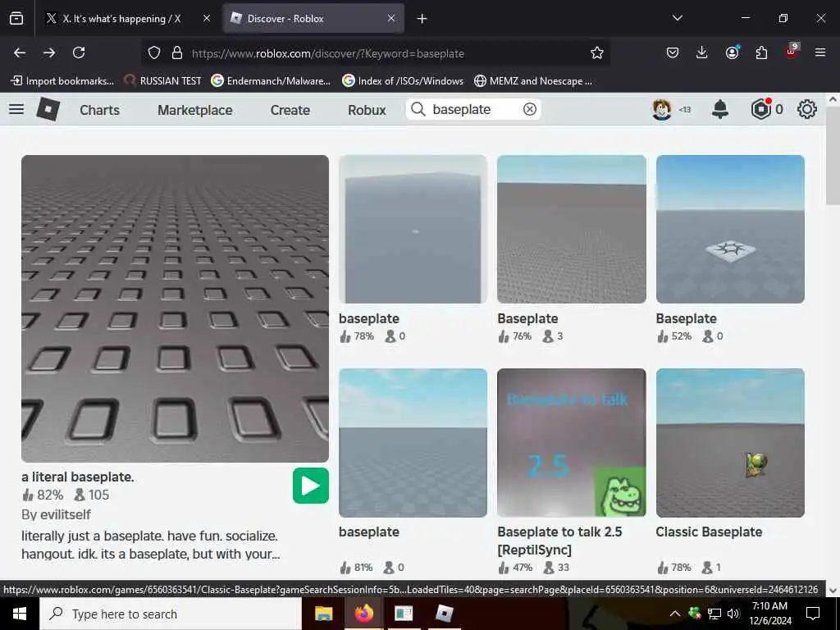840x630 pixels.
Task: Open the volume control in tray
Action: coord(733,614)
